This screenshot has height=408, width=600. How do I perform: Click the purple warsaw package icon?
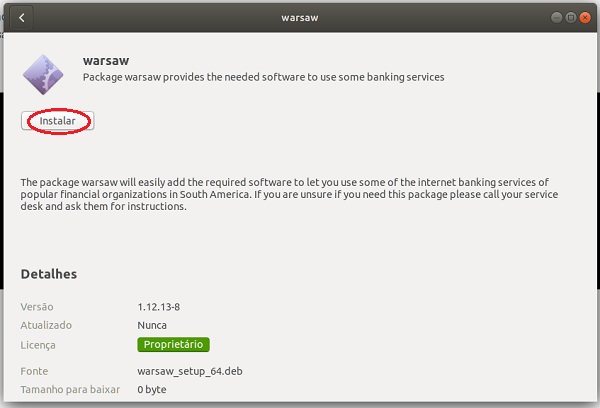[x=43, y=75]
